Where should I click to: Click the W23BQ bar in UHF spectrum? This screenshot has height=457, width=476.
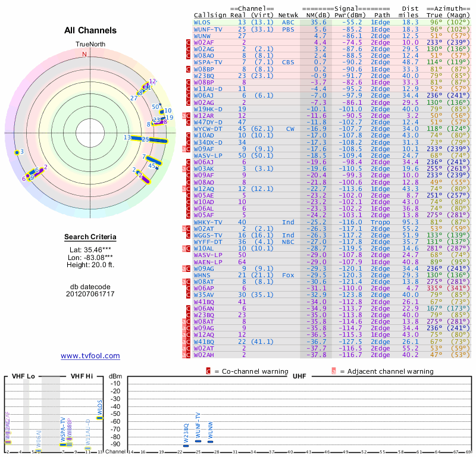(186, 446)
